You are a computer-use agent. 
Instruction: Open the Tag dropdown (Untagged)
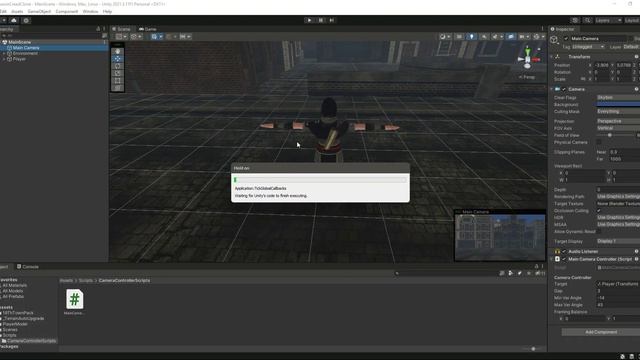588,47
